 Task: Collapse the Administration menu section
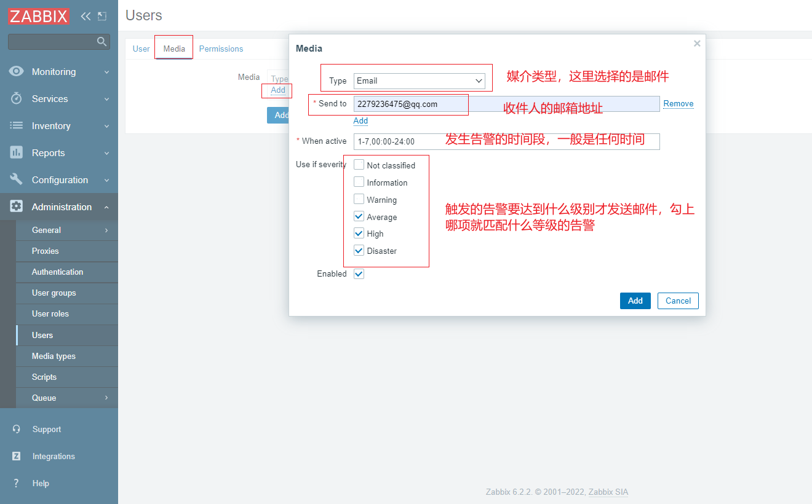[x=106, y=207]
